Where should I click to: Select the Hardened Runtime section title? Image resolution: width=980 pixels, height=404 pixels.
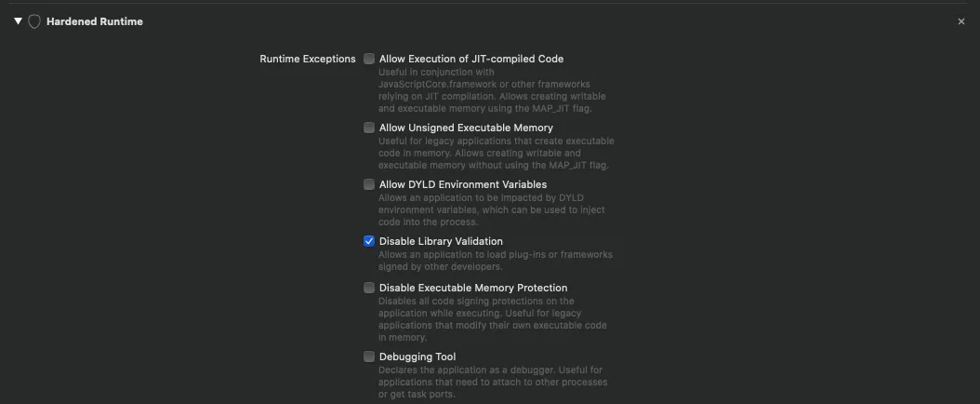[94, 21]
